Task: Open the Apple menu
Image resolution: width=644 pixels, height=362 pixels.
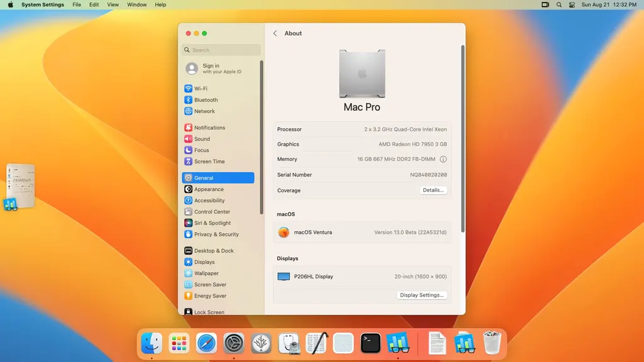Action: (x=10, y=5)
